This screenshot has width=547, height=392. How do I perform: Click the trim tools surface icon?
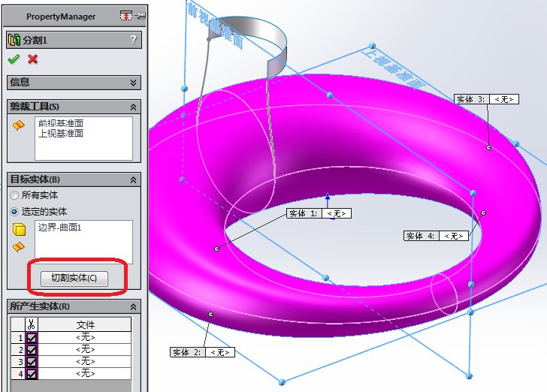click(x=19, y=125)
